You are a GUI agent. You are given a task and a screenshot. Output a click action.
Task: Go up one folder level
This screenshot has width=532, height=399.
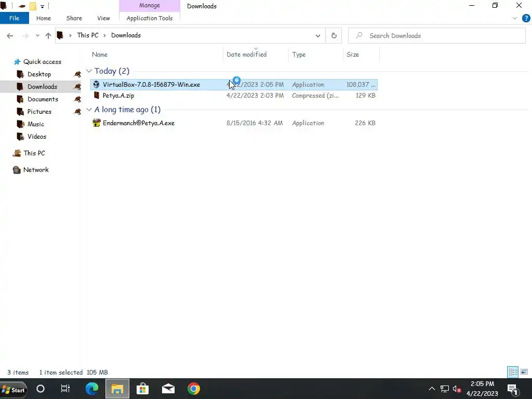(x=48, y=36)
